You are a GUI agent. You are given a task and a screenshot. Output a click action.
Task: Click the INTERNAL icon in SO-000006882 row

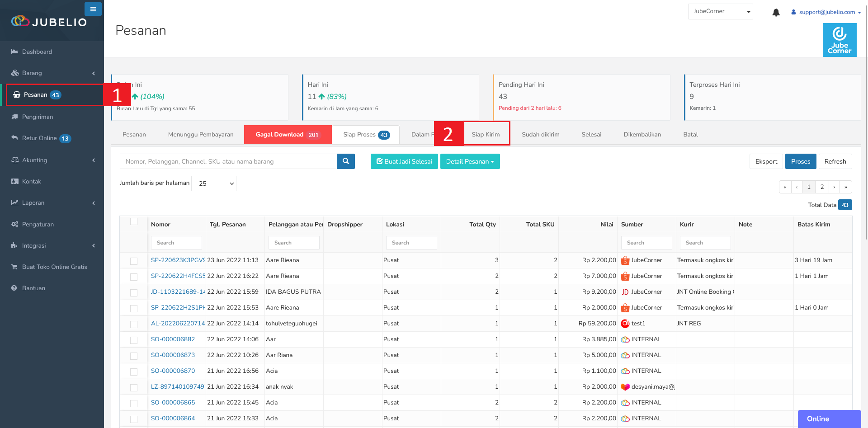[625, 339]
